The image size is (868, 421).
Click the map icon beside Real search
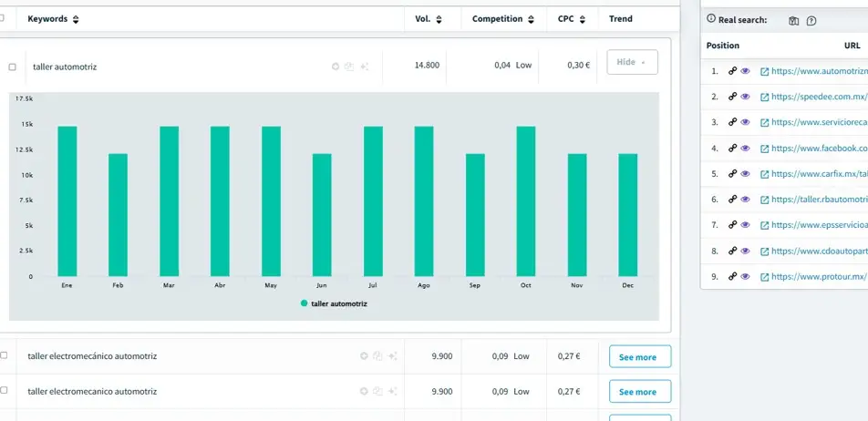[793, 21]
